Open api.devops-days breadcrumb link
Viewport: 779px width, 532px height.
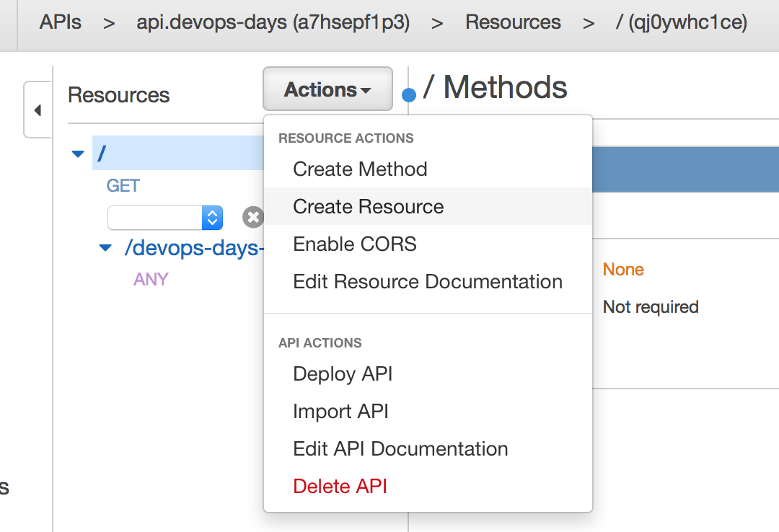pyautogui.click(x=273, y=22)
